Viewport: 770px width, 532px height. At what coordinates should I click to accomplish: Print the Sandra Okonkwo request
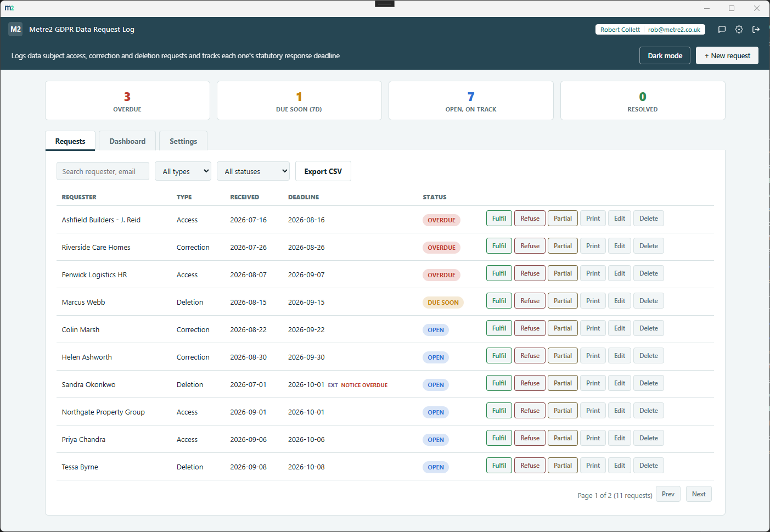point(593,383)
